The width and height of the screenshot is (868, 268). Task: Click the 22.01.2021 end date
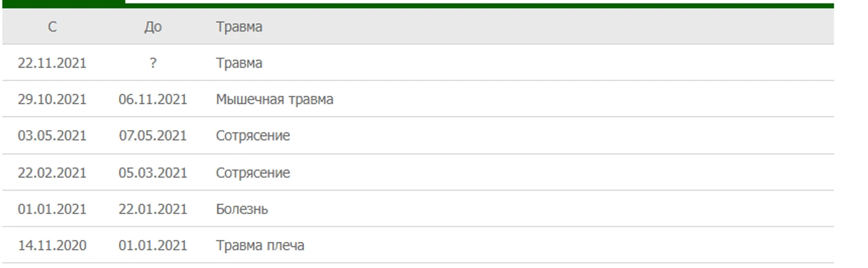(x=153, y=209)
